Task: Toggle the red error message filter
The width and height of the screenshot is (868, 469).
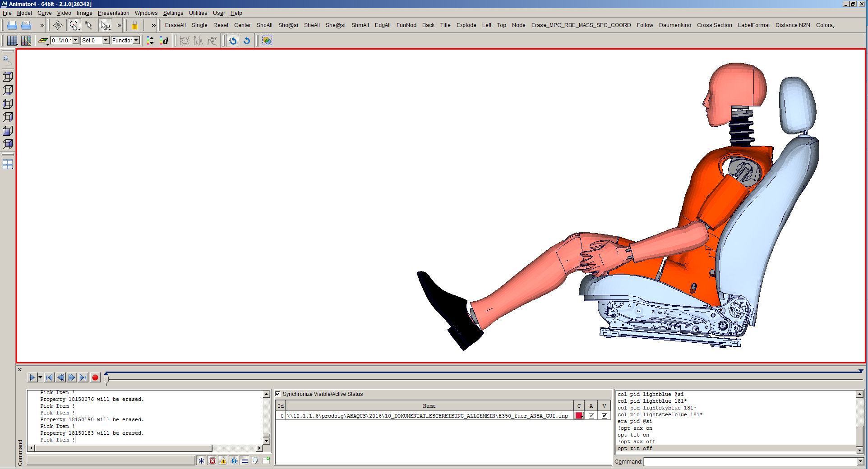Action: click(x=212, y=461)
